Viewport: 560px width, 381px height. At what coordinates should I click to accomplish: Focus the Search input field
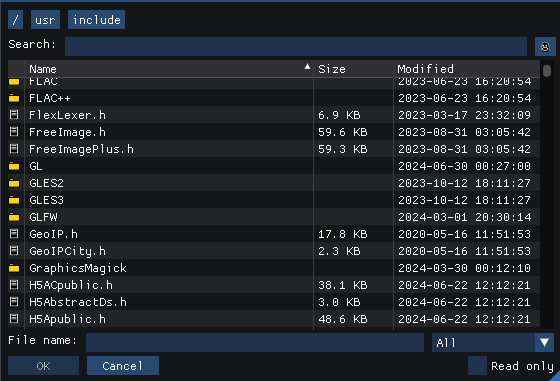tap(296, 46)
